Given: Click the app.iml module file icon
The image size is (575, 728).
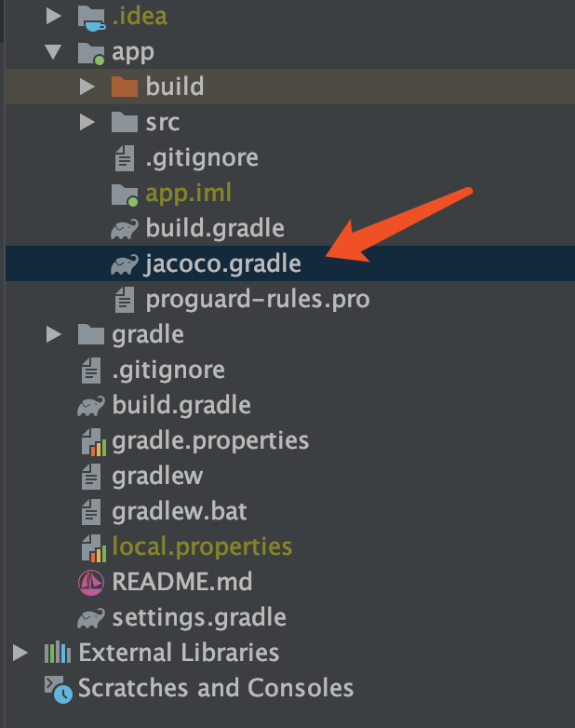Looking at the screenshot, I should click(x=125, y=194).
